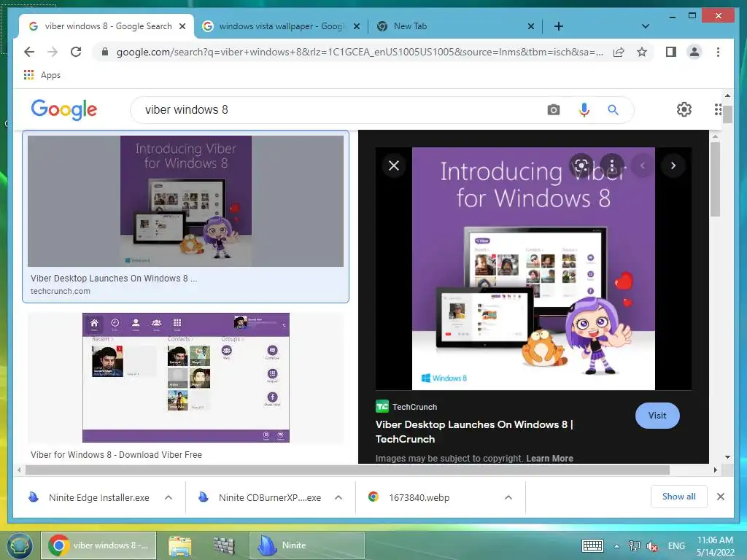Bookmark this page with the star icon

[x=642, y=52]
